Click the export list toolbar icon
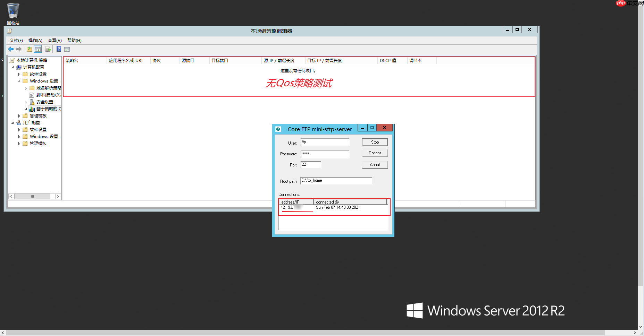644x336 pixels. (x=48, y=49)
